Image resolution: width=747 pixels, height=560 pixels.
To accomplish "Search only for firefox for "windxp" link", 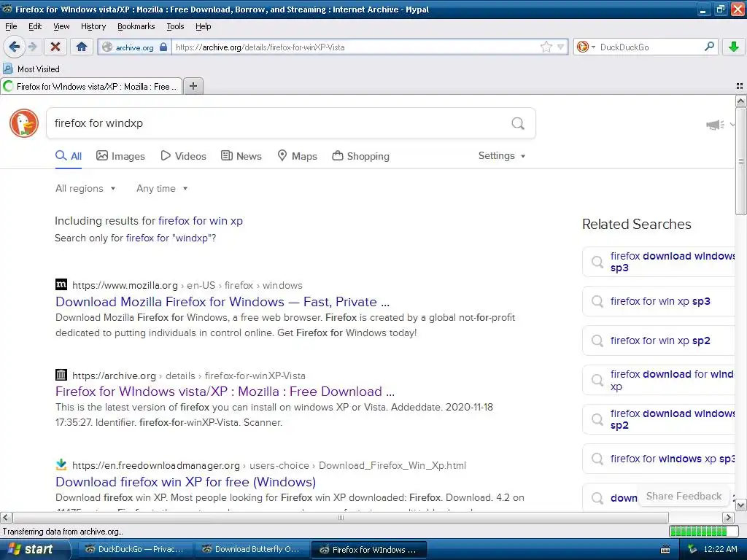I will [x=171, y=238].
